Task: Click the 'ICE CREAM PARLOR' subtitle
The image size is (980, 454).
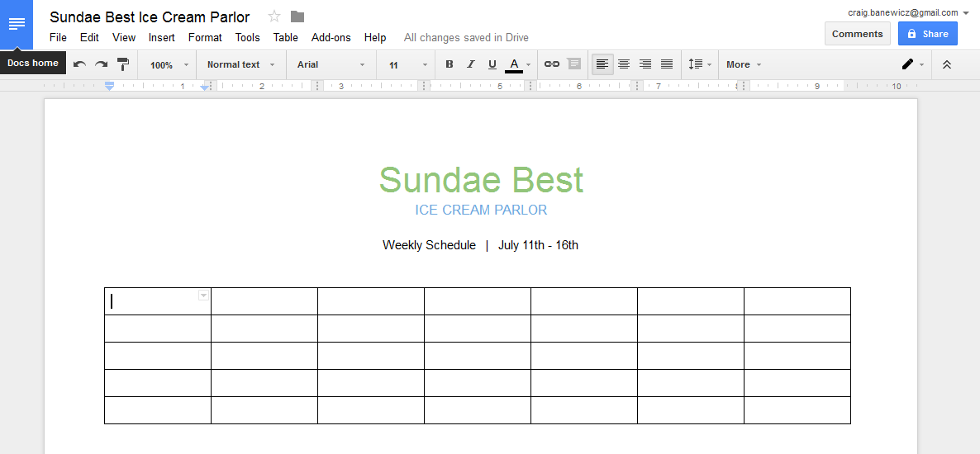Action: (x=481, y=210)
